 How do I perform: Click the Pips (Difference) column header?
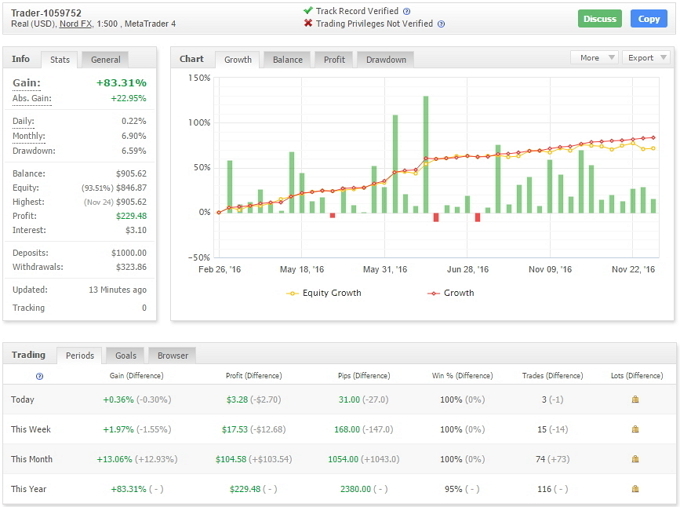pyautogui.click(x=364, y=376)
